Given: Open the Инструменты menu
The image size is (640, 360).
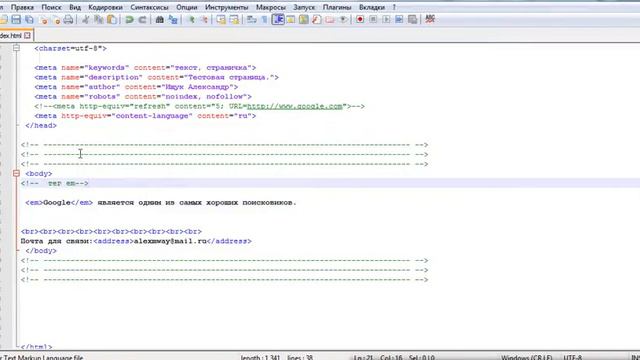Looking at the screenshot, I should point(227,7).
